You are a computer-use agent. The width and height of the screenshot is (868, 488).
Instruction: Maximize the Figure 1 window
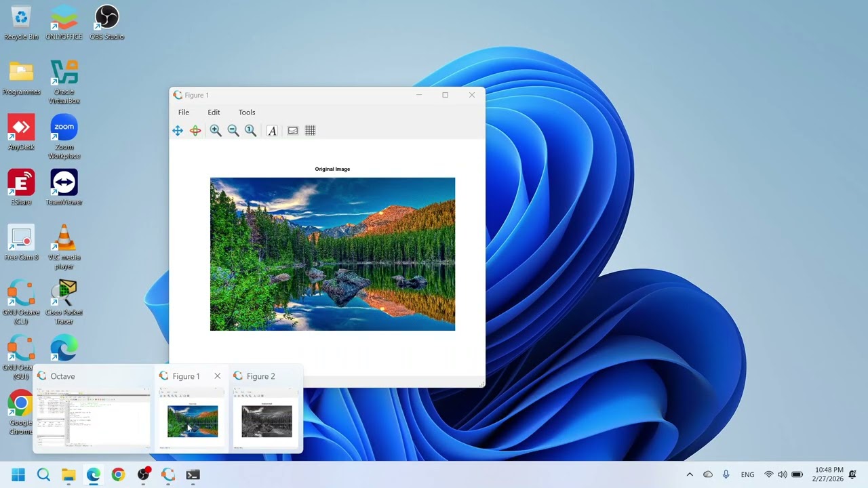(x=445, y=95)
